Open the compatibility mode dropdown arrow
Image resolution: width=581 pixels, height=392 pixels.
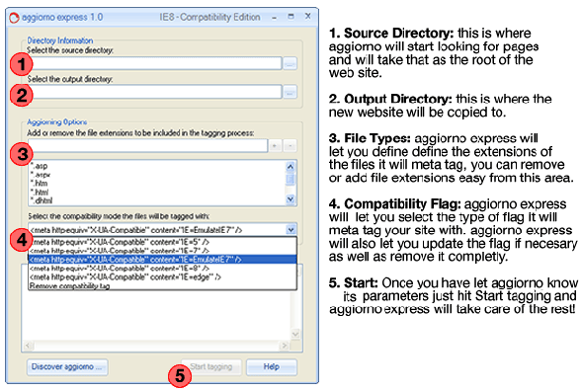290,229
